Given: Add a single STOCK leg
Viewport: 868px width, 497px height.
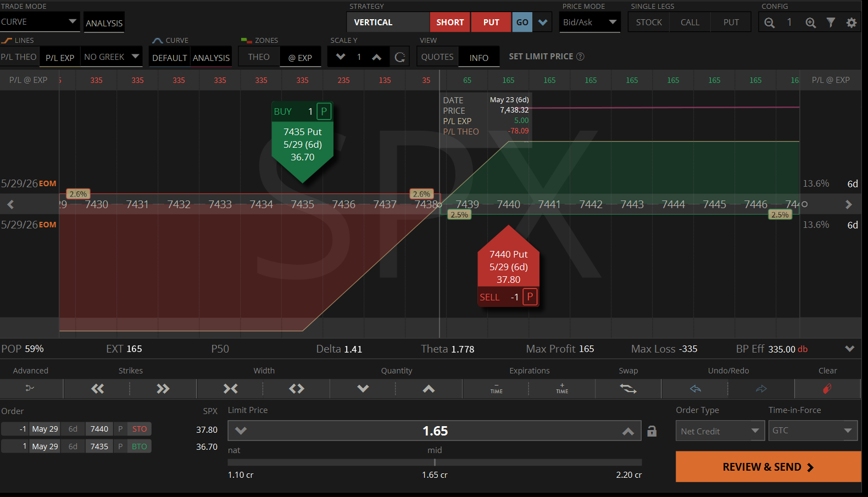Looking at the screenshot, I should pos(649,23).
